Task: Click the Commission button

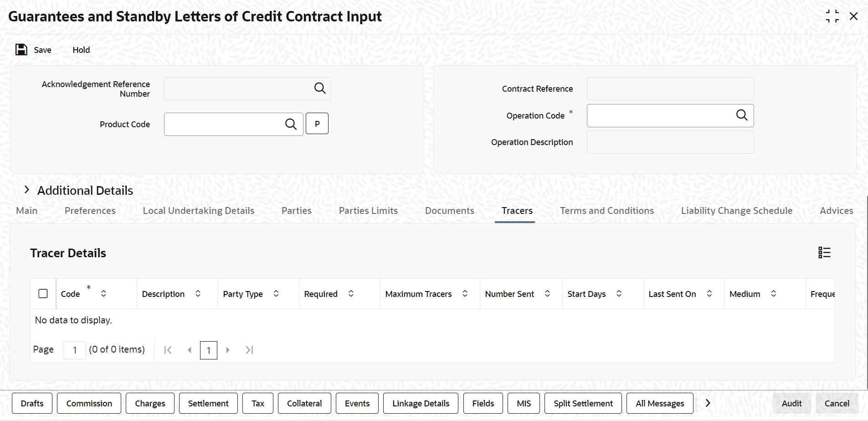Action: [89, 403]
